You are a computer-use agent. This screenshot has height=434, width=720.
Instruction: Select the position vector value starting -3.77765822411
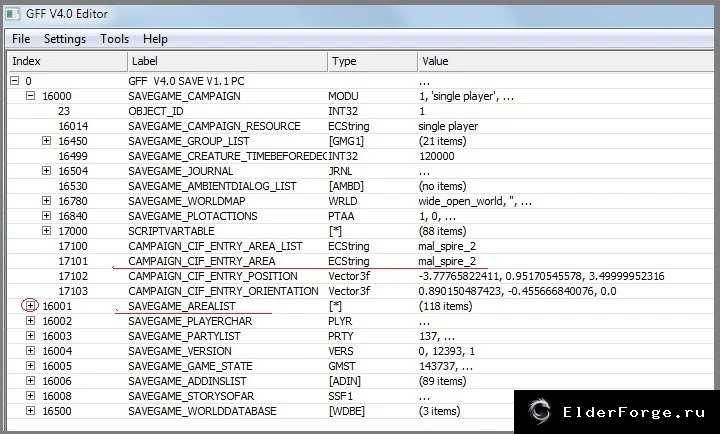[x=541, y=276]
